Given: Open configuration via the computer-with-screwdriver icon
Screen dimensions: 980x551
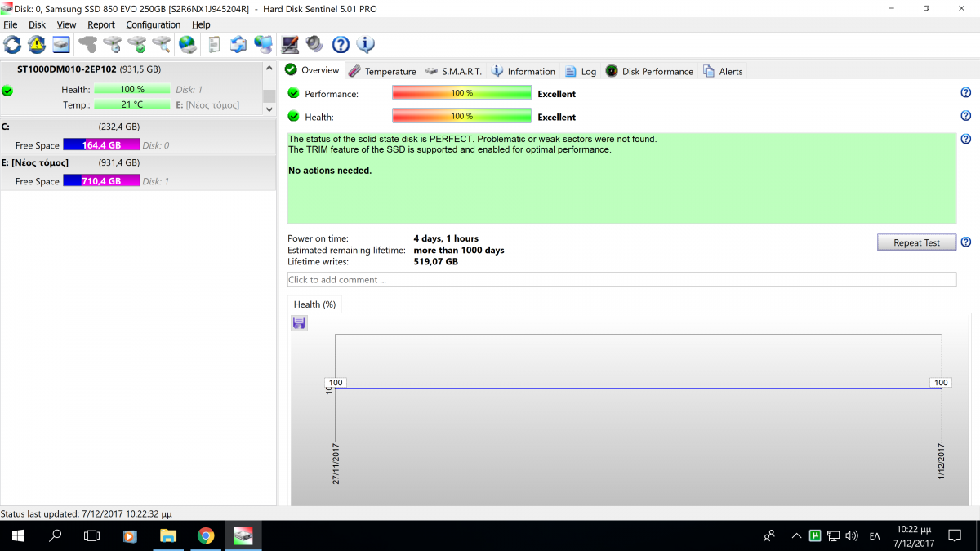Looking at the screenshot, I should [x=289, y=44].
